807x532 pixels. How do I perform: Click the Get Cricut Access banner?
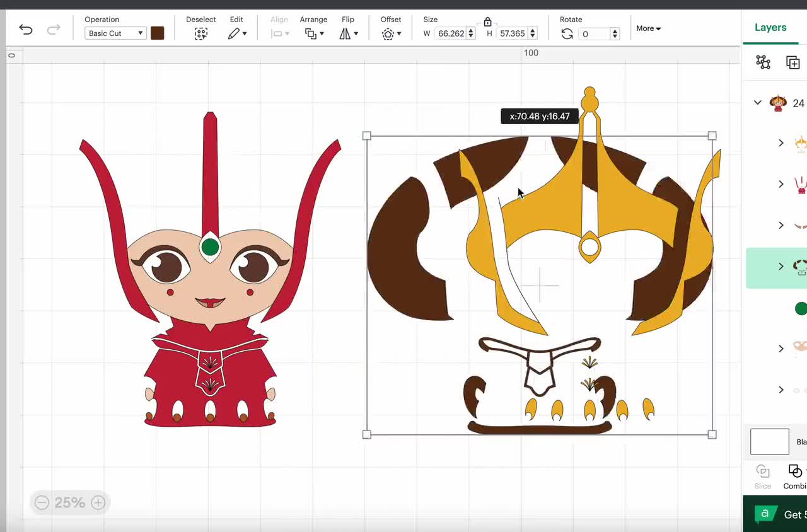775,514
